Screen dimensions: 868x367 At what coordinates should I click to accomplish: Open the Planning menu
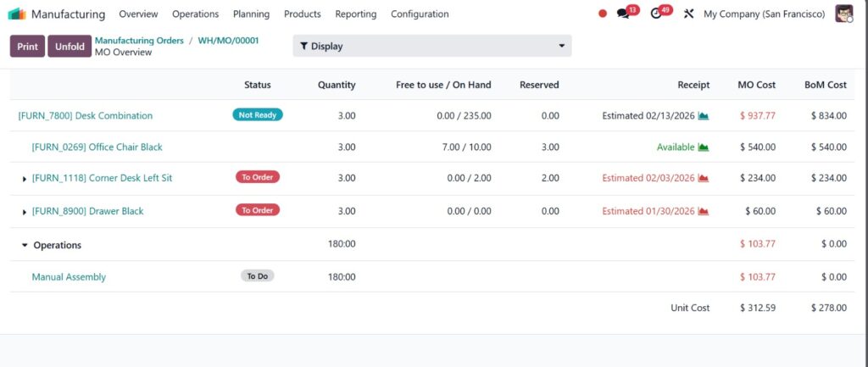tap(251, 14)
